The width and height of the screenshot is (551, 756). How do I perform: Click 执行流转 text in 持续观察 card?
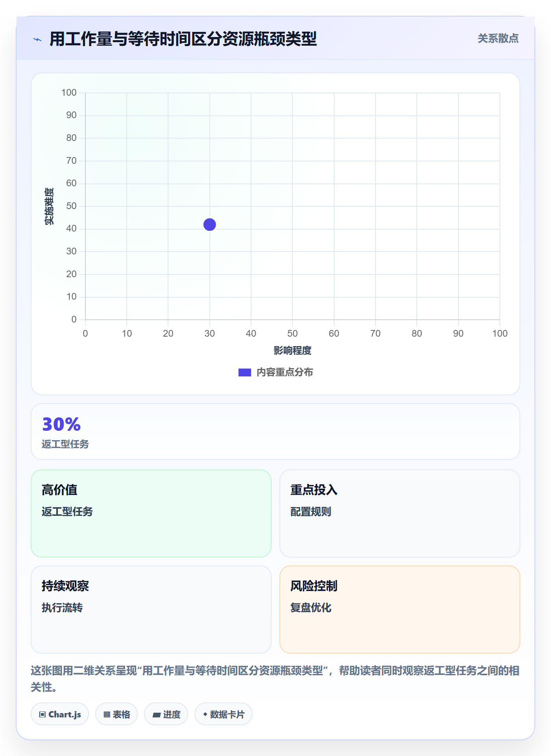(x=62, y=608)
